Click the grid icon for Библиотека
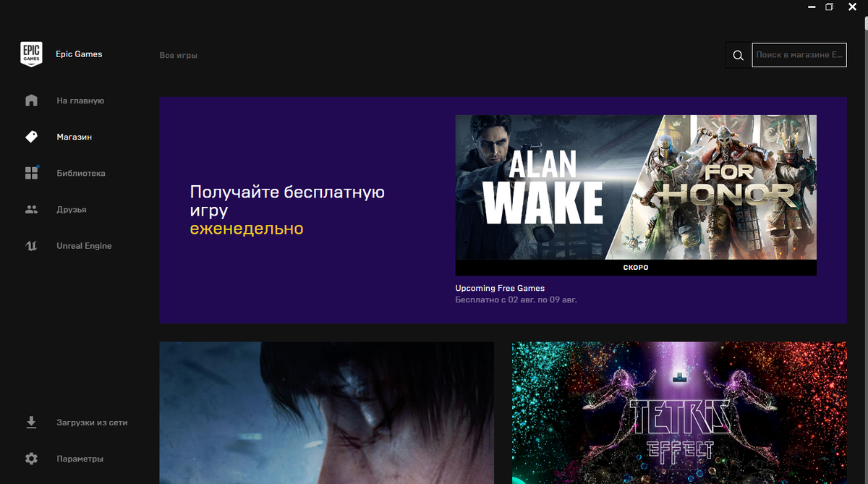Viewport: 868px width, 484px height. [32, 173]
